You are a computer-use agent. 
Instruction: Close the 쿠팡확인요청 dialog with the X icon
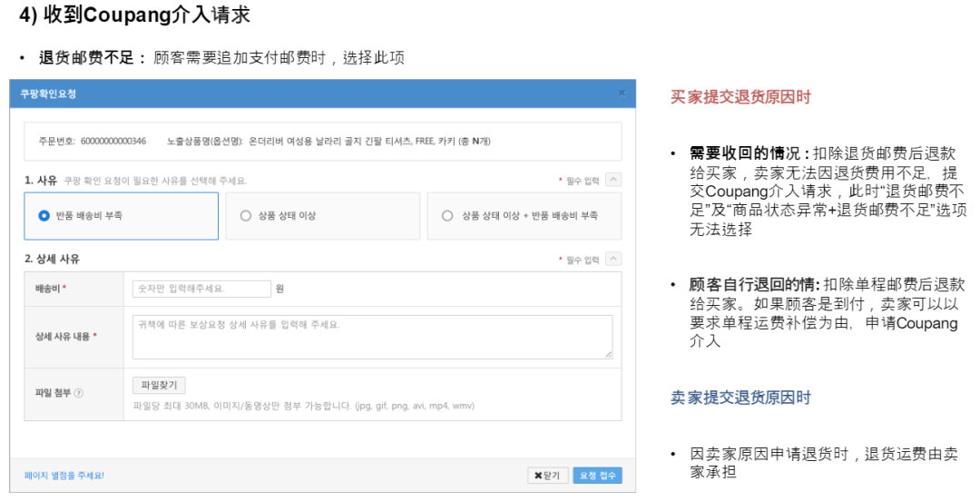click(622, 93)
